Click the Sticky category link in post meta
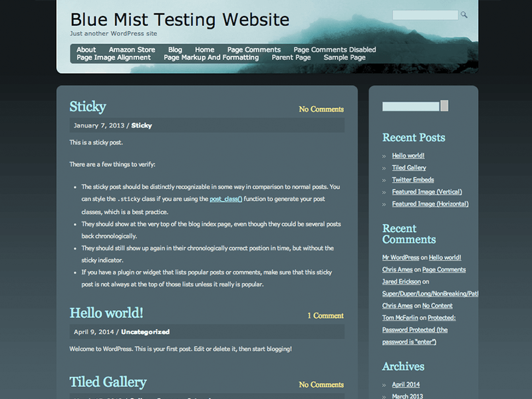This screenshot has height=399, width=532. (141, 125)
